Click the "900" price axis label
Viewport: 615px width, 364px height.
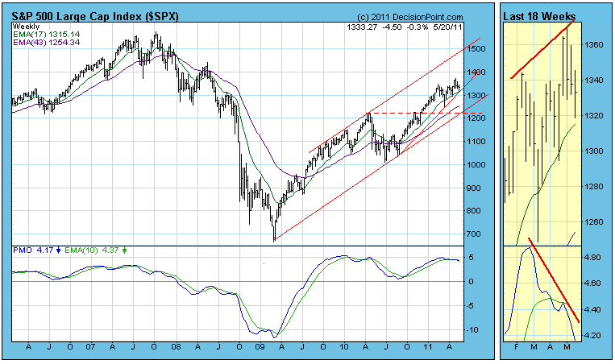[x=474, y=188]
